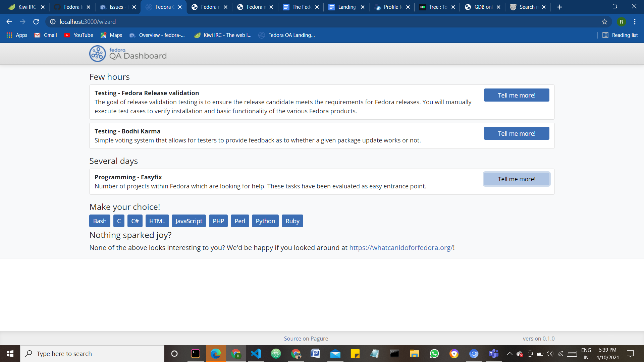Open the Apps bookmark shortcut
The image size is (644, 362).
tap(17, 35)
